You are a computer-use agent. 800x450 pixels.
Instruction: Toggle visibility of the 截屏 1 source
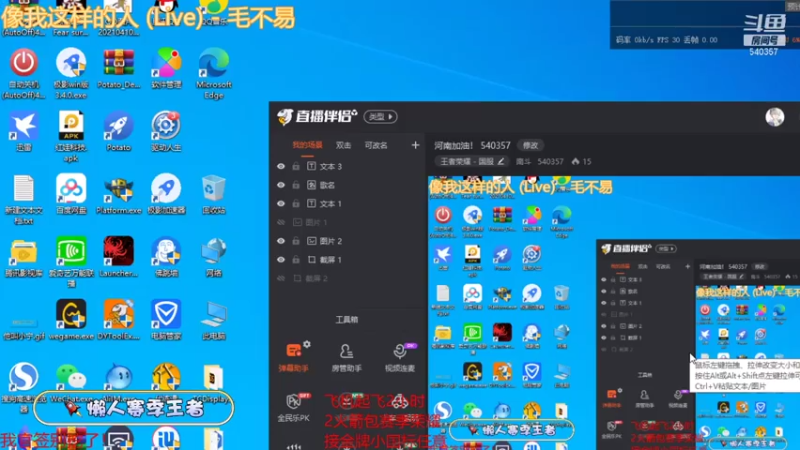(x=281, y=260)
